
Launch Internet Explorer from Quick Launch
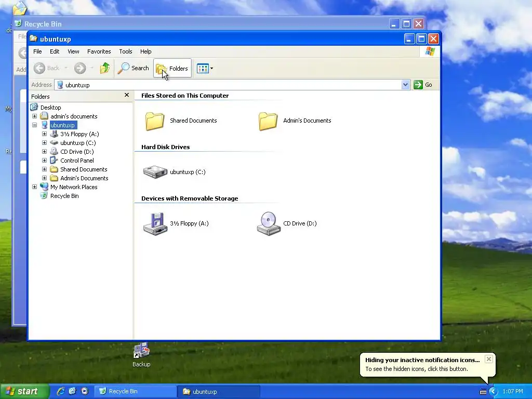coord(61,391)
